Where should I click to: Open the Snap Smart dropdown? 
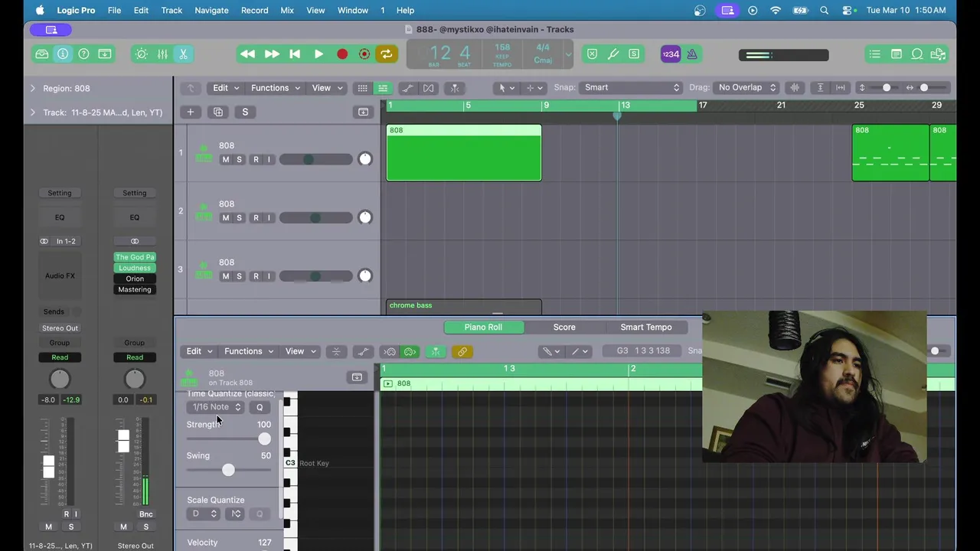(x=631, y=87)
